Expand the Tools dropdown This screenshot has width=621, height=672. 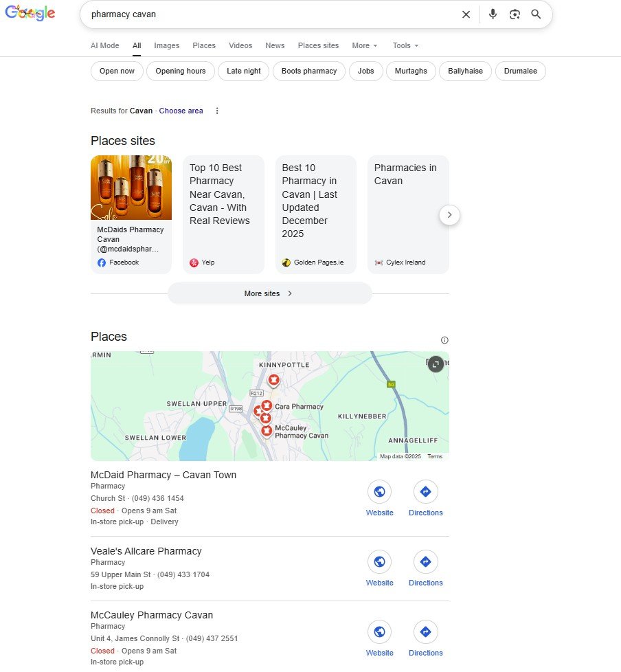(405, 45)
